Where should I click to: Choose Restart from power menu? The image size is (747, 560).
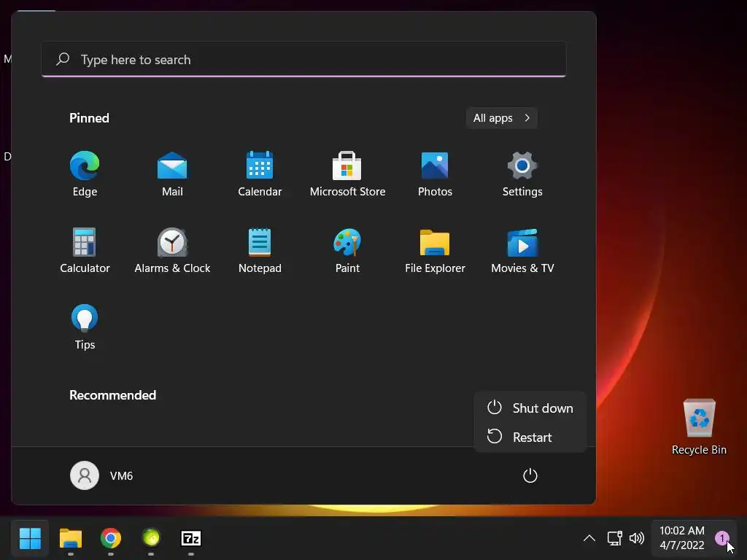point(530,437)
